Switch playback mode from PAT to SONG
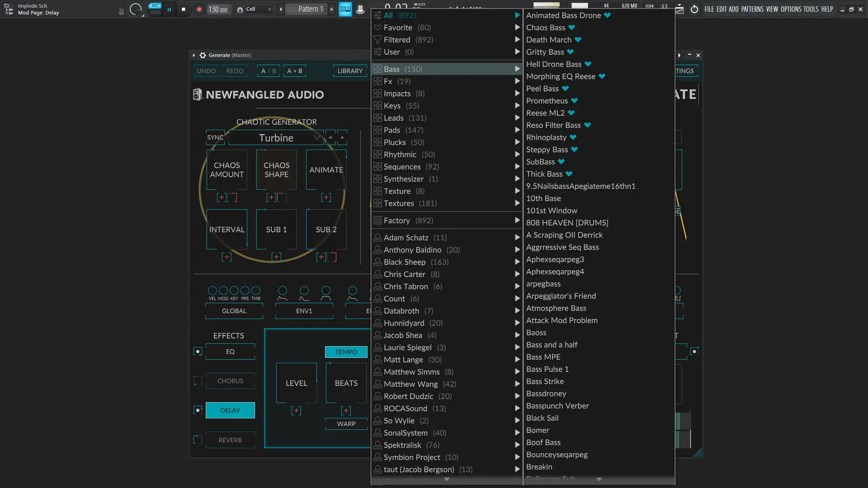The height and width of the screenshot is (488, 868). 155,13
